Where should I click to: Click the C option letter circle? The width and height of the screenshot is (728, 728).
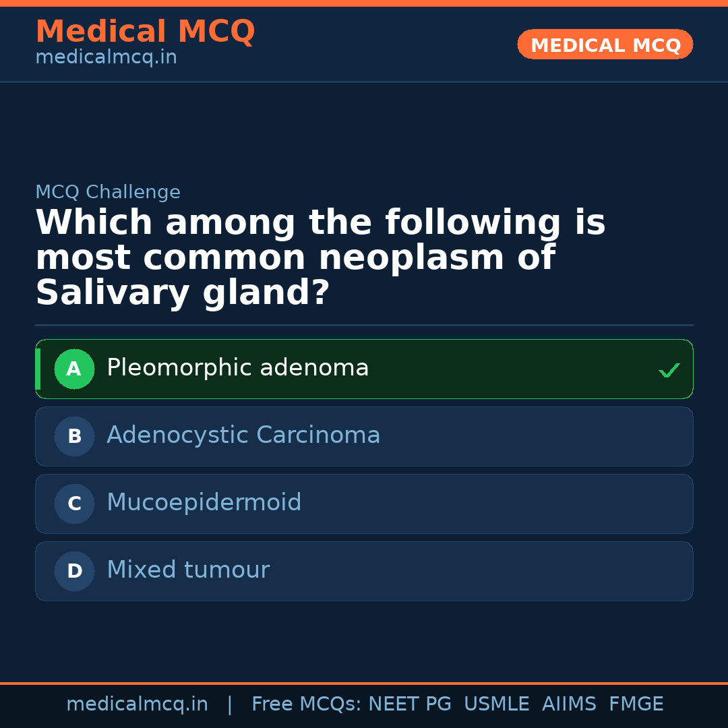pos(74,504)
